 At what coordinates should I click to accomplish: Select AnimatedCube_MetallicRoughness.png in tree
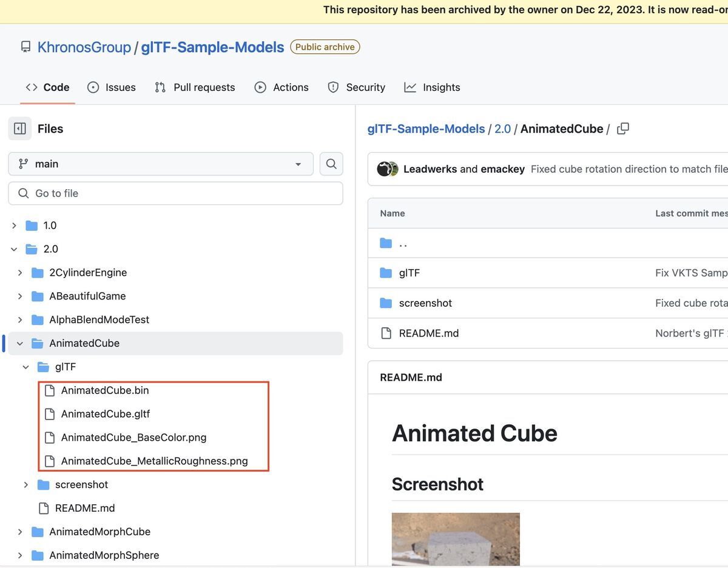155,461
